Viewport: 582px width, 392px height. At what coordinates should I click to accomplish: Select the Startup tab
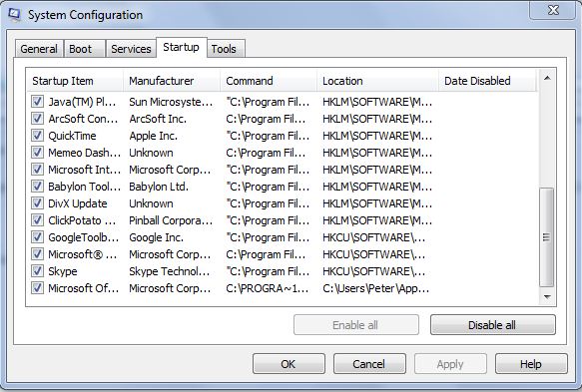coord(181,48)
